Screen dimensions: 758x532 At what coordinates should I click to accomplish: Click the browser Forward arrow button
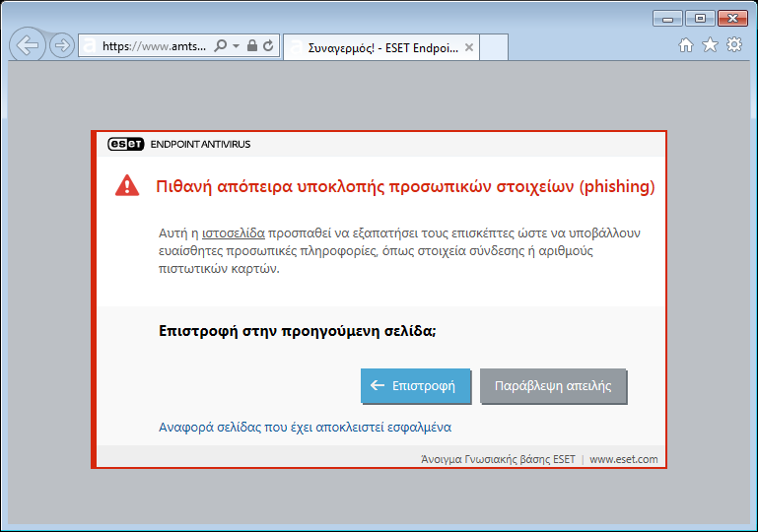tap(62, 45)
